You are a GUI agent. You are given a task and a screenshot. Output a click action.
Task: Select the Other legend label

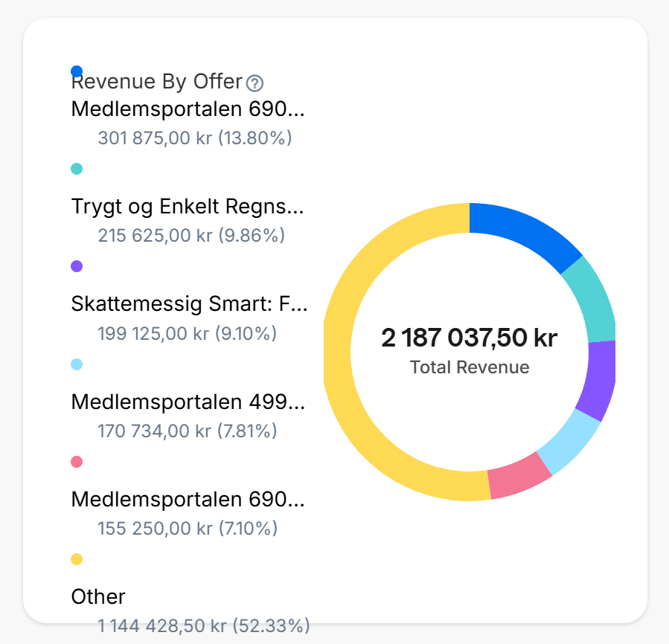coord(98,596)
